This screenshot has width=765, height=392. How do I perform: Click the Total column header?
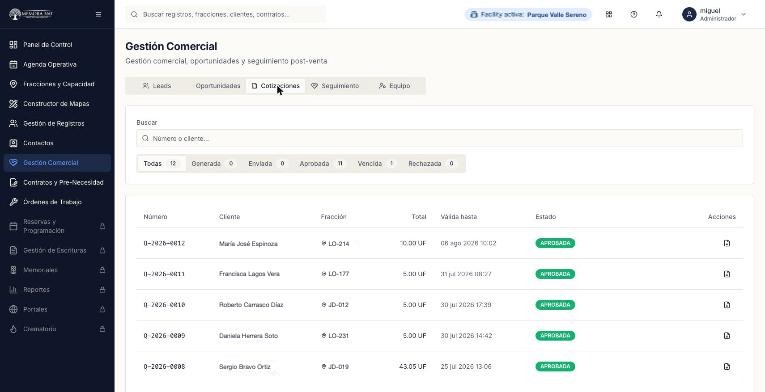point(419,217)
